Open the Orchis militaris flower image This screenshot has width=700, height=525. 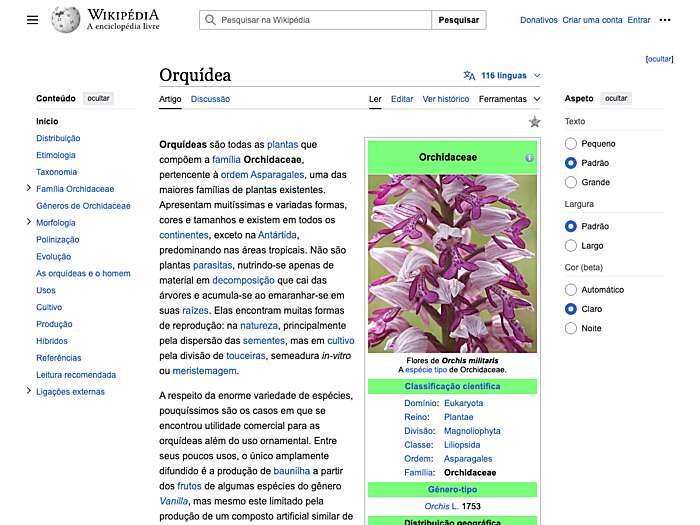(452, 263)
